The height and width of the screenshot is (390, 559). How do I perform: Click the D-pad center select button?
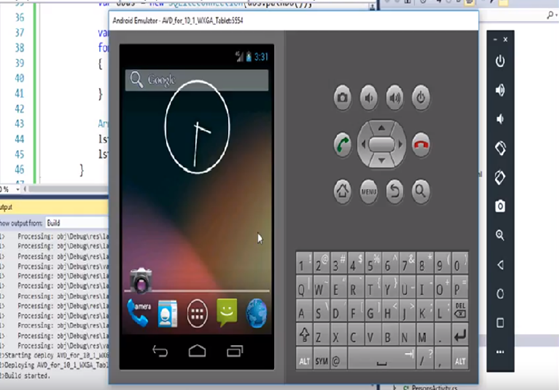[381, 144]
